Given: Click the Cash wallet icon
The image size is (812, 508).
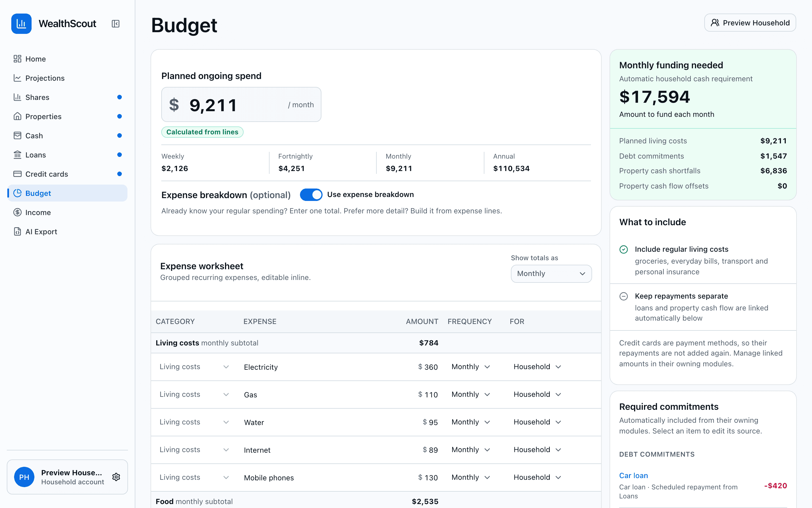Looking at the screenshot, I should (17, 135).
